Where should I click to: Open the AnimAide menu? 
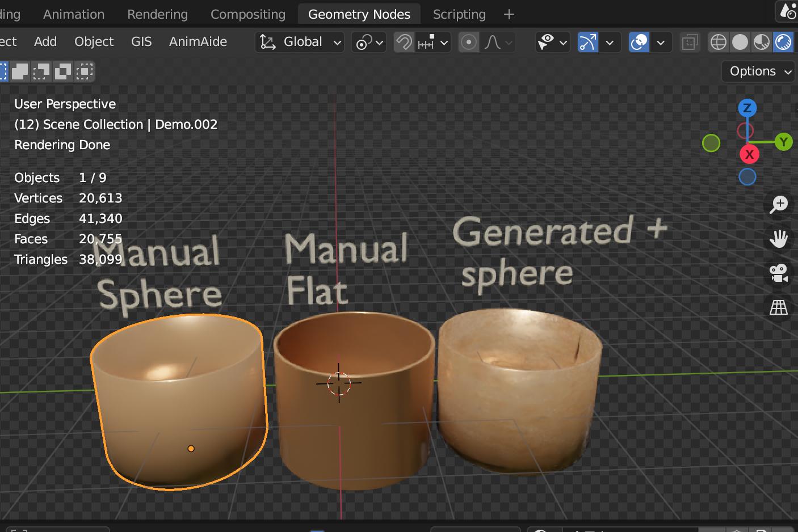pos(198,41)
